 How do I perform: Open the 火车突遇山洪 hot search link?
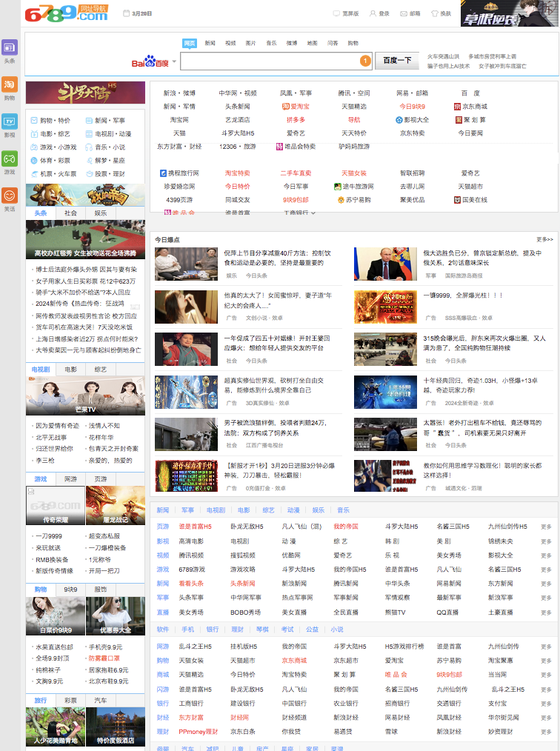[443, 56]
